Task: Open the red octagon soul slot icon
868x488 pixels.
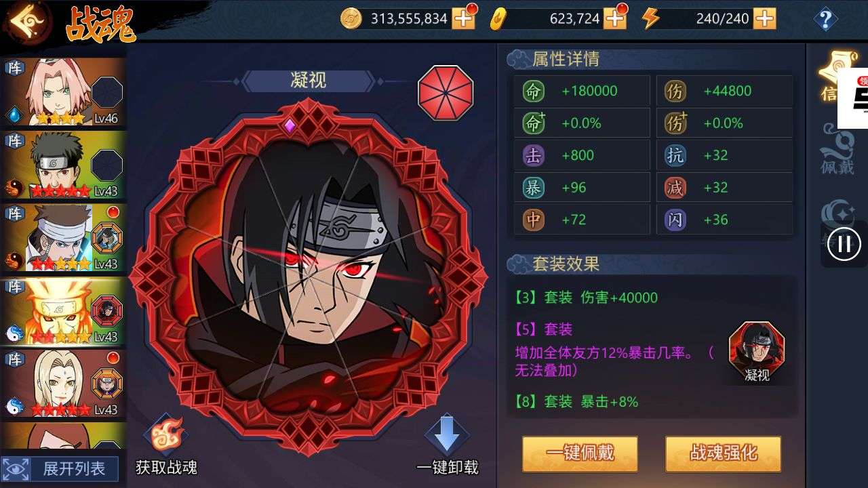Action: coord(446,93)
